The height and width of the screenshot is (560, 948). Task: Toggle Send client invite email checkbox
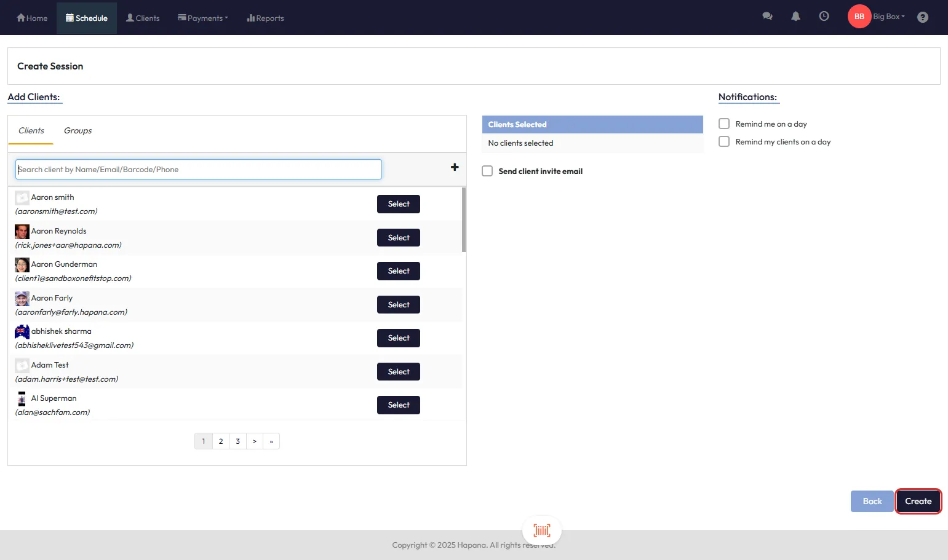(487, 171)
